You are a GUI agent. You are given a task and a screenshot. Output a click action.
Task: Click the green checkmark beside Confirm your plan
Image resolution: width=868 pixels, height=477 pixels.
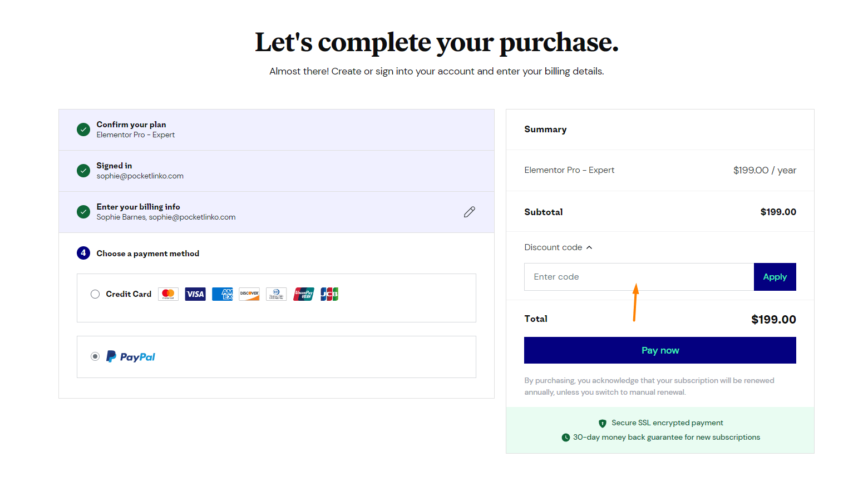click(83, 130)
